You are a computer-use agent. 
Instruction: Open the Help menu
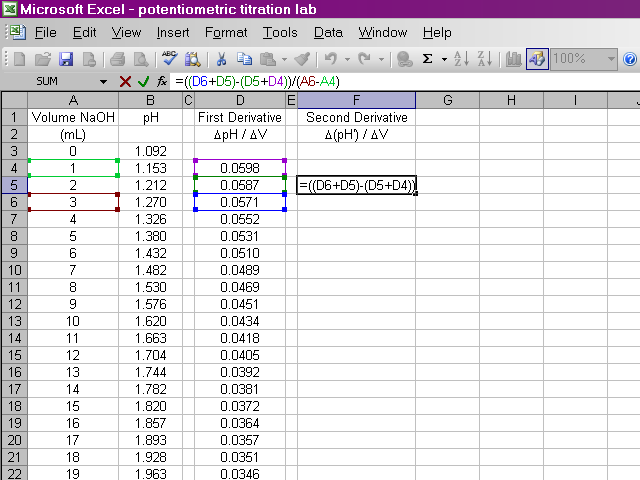click(x=437, y=33)
